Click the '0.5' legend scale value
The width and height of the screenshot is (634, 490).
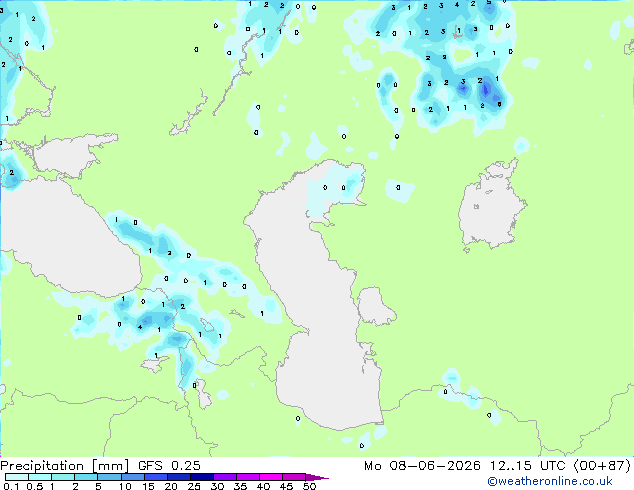click(34, 486)
